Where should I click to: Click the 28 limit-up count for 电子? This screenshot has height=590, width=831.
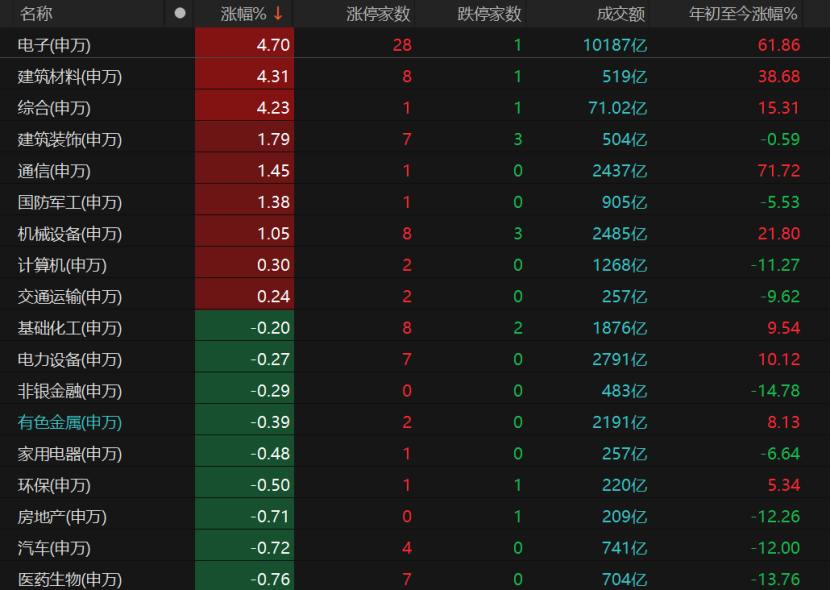[x=402, y=45]
